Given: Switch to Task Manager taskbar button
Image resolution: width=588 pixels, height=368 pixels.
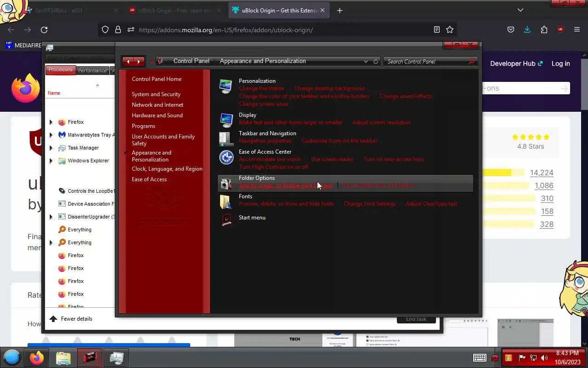Looking at the screenshot, I should pyautogui.click(x=116, y=357).
